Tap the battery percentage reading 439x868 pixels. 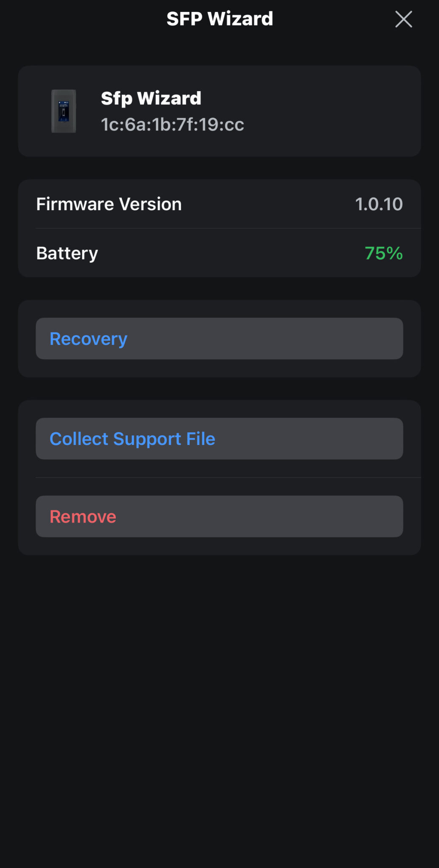(x=383, y=253)
